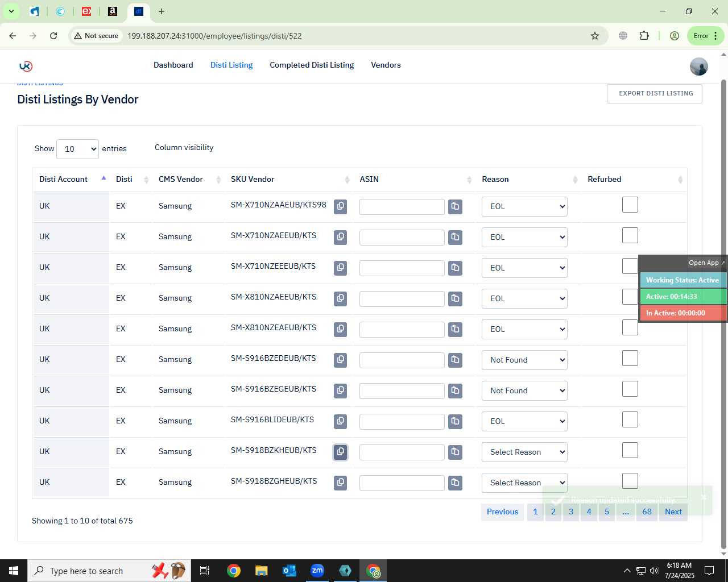Open Reason dropdown for SM-X710NZAEEUB/KTS
728x582 pixels.
(524, 237)
